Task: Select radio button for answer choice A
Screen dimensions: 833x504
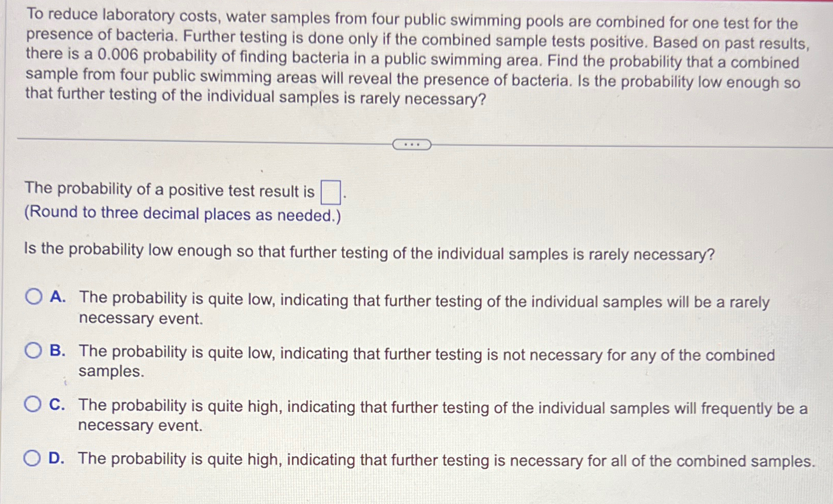Action: coord(34,296)
